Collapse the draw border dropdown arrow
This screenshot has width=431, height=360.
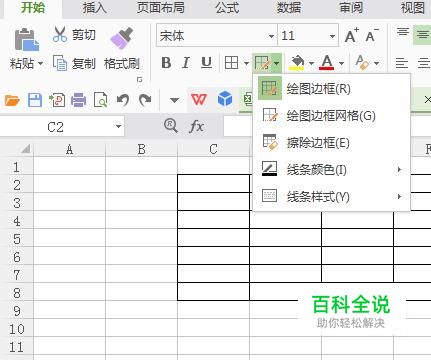[277, 63]
